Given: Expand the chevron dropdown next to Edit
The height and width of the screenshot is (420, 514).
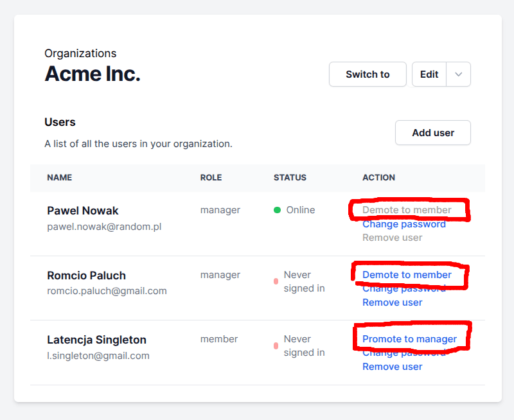Looking at the screenshot, I should click(458, 74).
